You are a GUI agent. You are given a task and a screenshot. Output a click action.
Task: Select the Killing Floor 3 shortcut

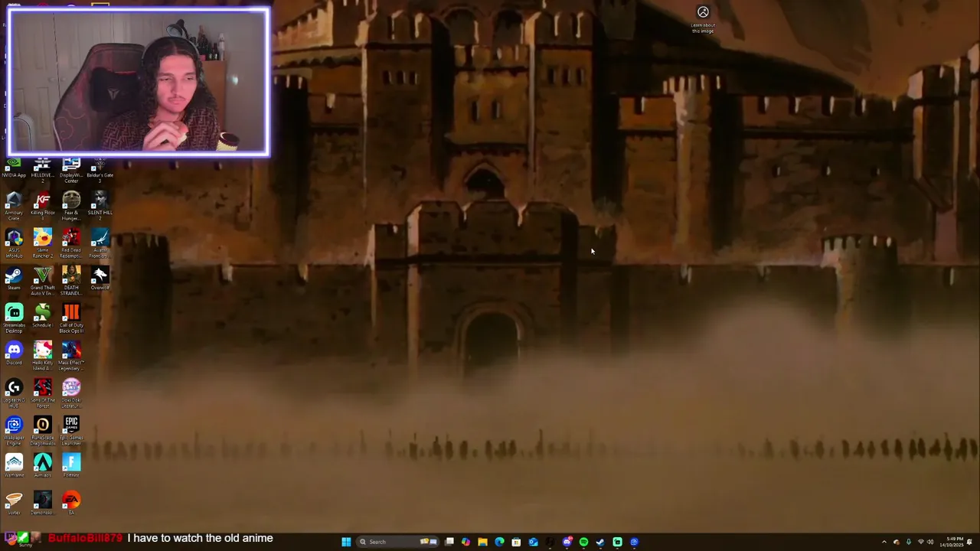(x=42, y=204)
